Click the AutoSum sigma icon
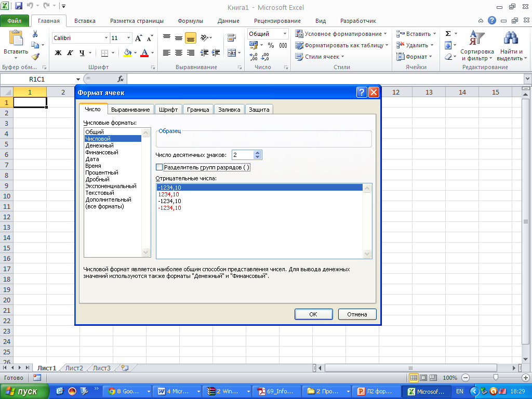532x399 pixels. click(x=448, y=34)
